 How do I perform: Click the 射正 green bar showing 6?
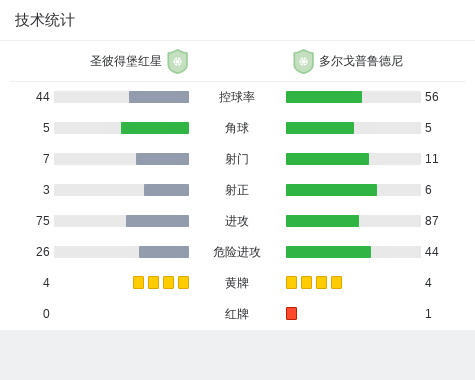331,190
